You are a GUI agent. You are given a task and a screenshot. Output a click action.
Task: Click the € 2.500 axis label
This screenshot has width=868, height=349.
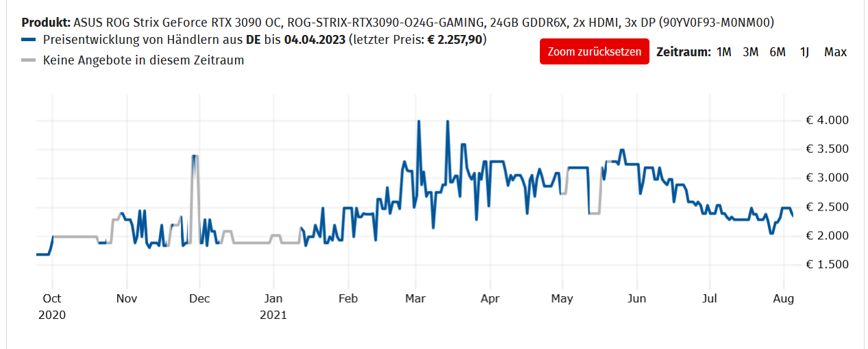click(x=828, y=207)
